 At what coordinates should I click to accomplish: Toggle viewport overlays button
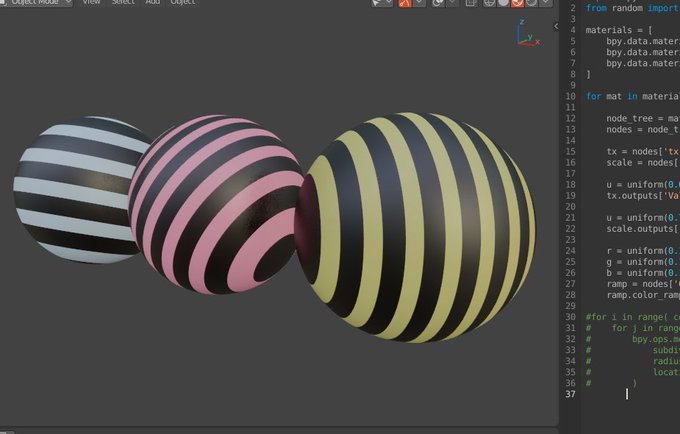pyautogui.click(x=438, y=3)
